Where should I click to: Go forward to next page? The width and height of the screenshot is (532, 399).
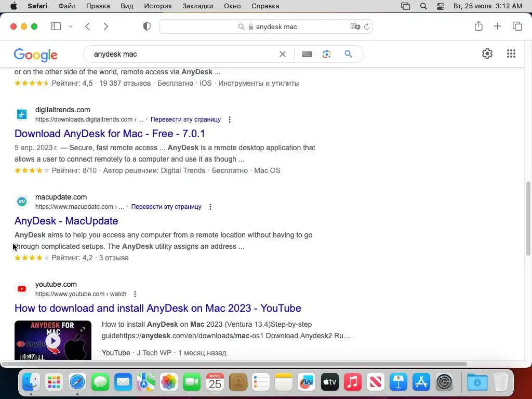(106, 26)
